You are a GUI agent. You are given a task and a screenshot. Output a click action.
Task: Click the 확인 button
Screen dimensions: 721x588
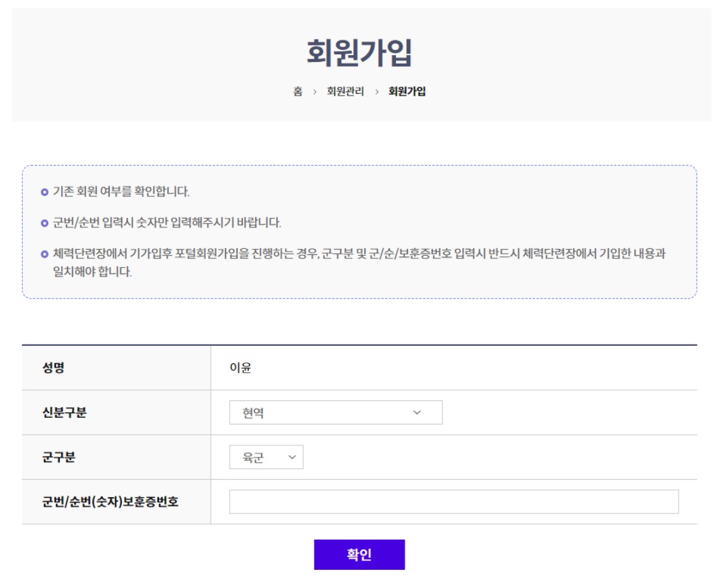click(x=359, y=554)
